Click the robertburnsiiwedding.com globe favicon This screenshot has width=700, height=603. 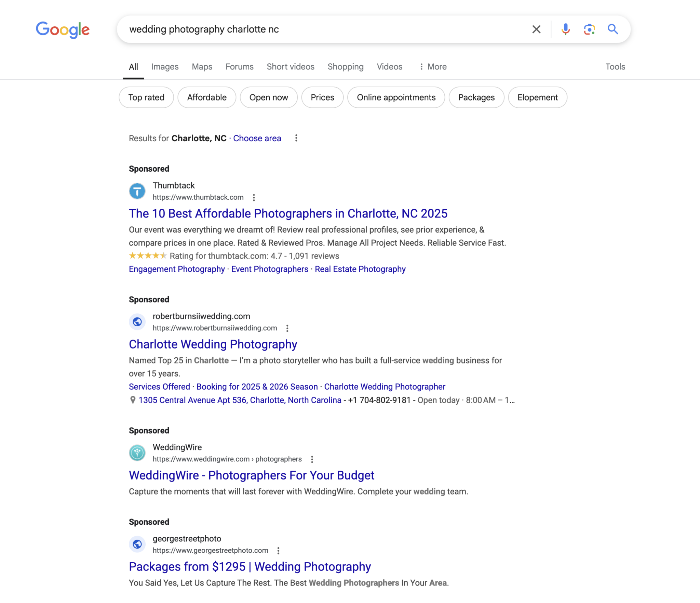tap(137, 322)
